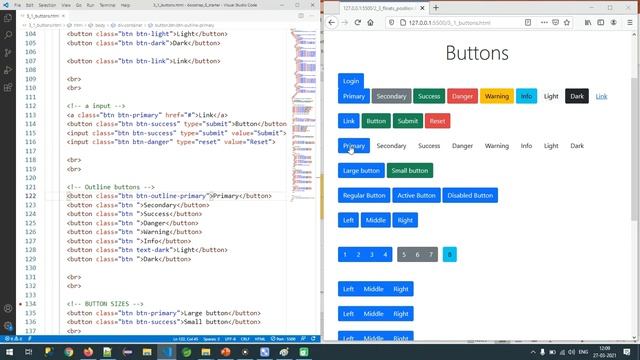Screen dimensions: 640x360
Task: Close the active Firefox tab
Action: [x=422, y=8]
